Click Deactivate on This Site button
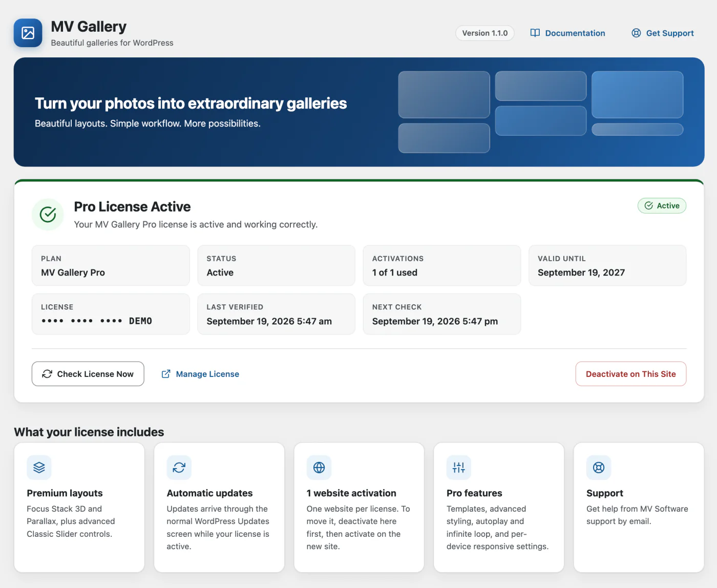 click(x=631, y=374)
